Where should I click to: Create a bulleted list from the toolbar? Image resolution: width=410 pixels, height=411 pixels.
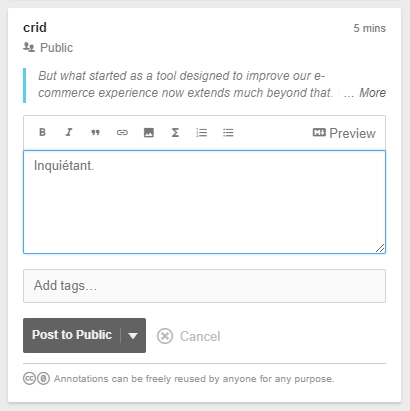click(228, 132)
